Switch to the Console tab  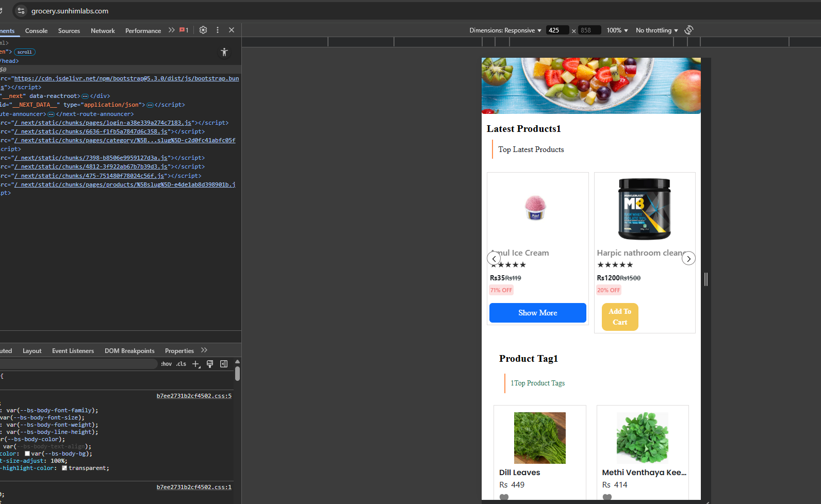tap(36, 31)
